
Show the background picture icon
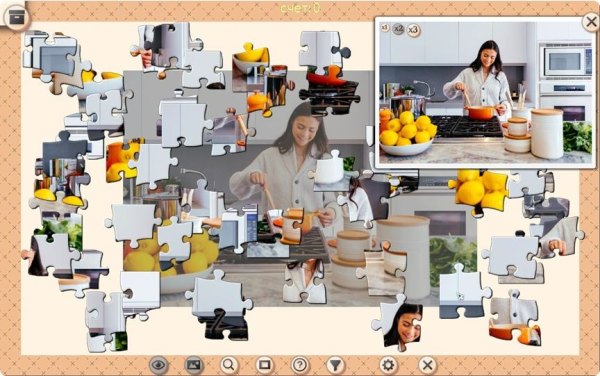[x=194, y=365]
